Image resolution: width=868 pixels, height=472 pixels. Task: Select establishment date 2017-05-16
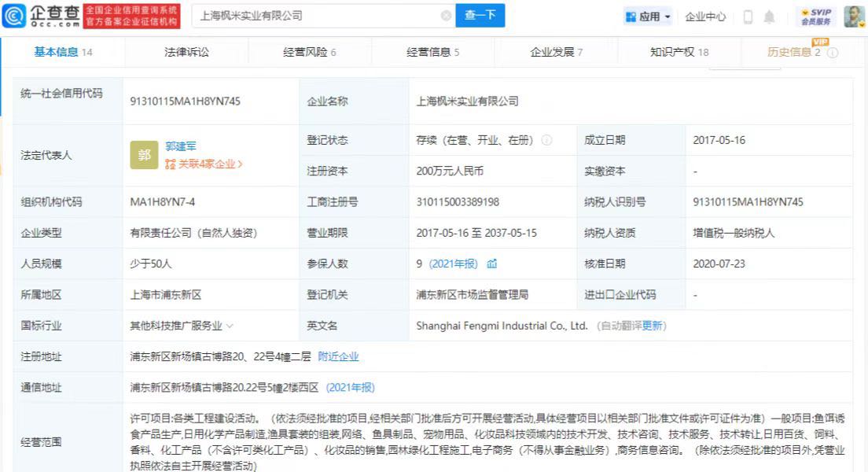[x=719, y=140]
